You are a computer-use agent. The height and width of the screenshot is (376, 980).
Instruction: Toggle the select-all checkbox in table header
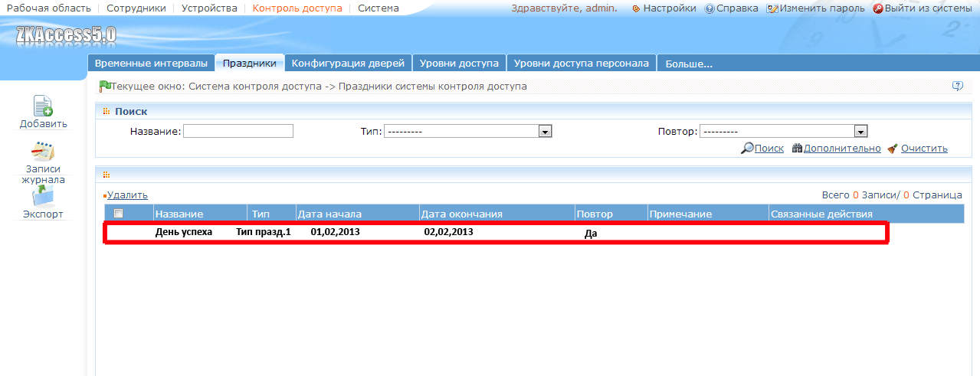point(118,214)
